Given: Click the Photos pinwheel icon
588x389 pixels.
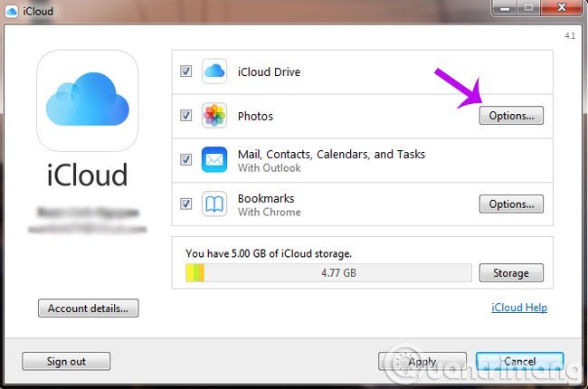Looking at the screenshot, I should coord(214,116).
